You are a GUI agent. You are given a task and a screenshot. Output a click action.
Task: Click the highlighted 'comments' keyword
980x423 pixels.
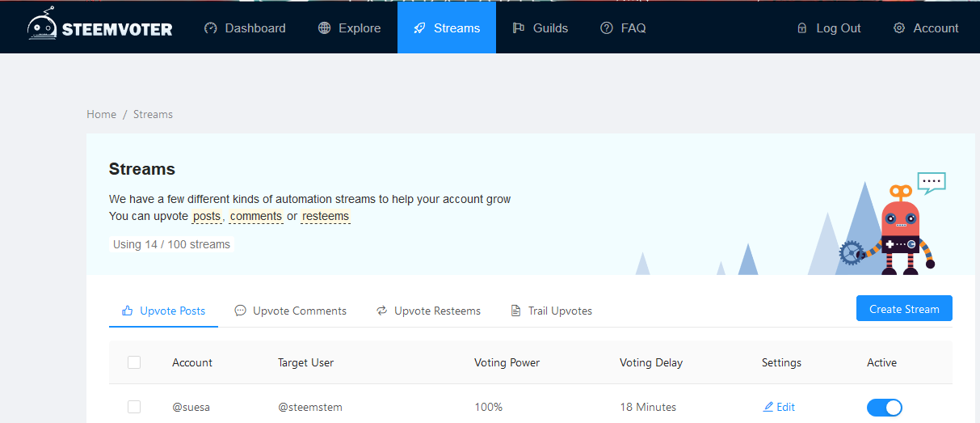click(256, 216)
